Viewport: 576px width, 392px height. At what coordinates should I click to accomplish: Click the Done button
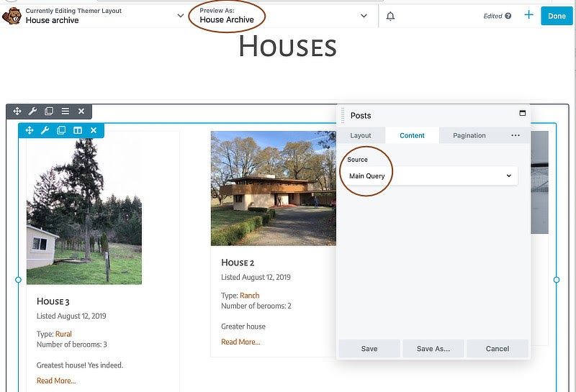[x=557, y=16]
